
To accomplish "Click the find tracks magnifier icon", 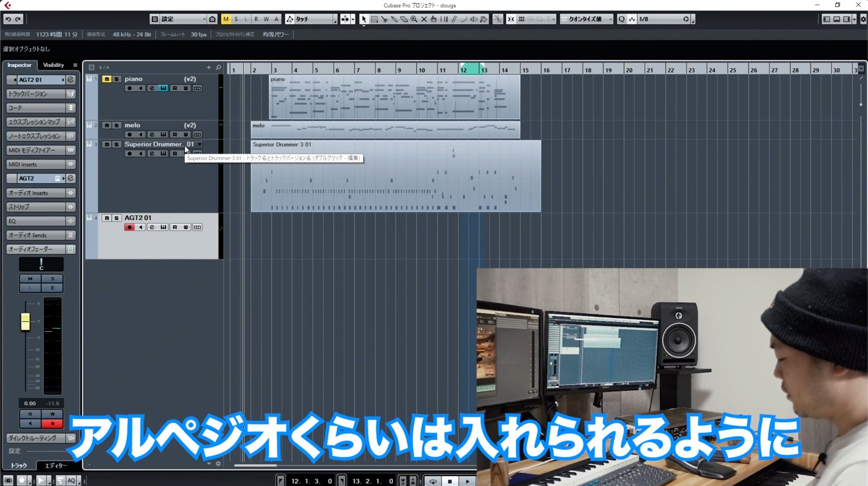I will (x=218, y=67).
